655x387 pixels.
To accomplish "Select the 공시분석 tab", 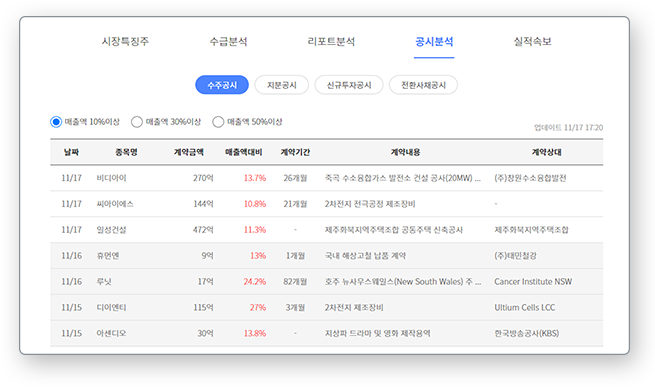I will coord(434,41).
